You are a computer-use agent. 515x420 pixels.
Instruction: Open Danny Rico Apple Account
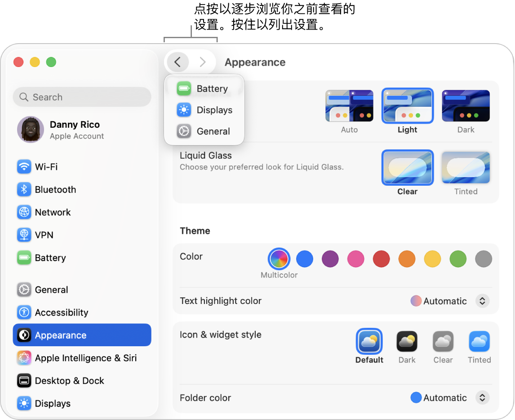point(82,130)
